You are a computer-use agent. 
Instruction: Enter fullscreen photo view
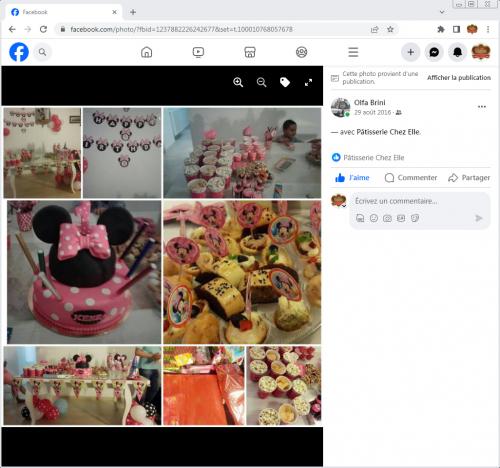(308, 82)
